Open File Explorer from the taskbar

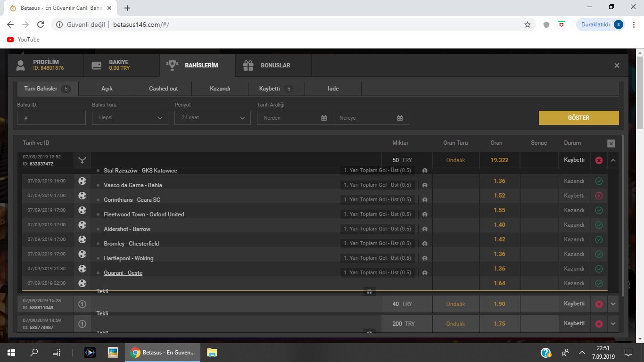(x=212, y=352)
